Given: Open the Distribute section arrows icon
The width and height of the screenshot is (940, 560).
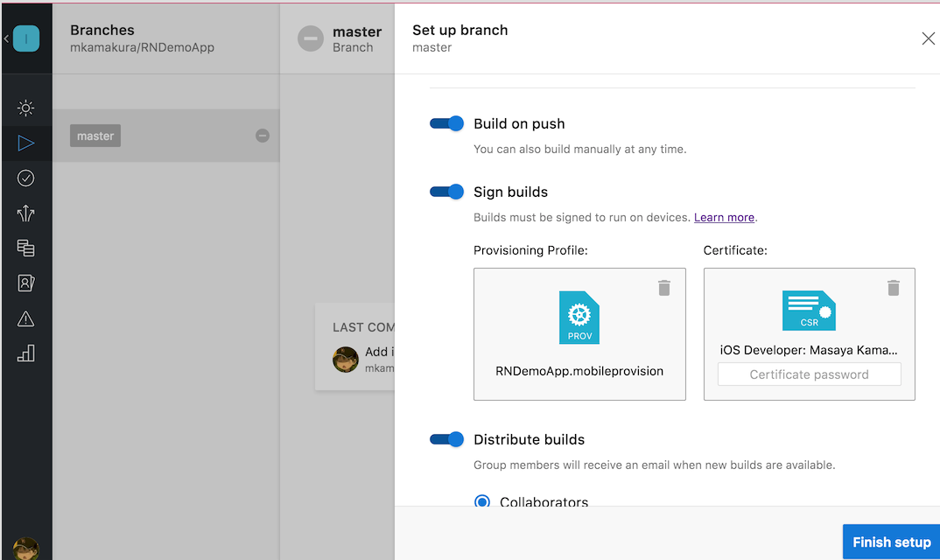Looking at the screenshot, I should [x=25, y=213].
